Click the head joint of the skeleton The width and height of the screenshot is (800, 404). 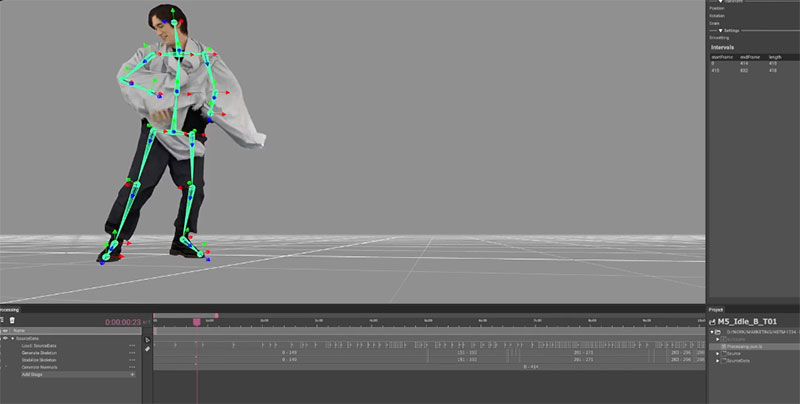coord(173,22)
